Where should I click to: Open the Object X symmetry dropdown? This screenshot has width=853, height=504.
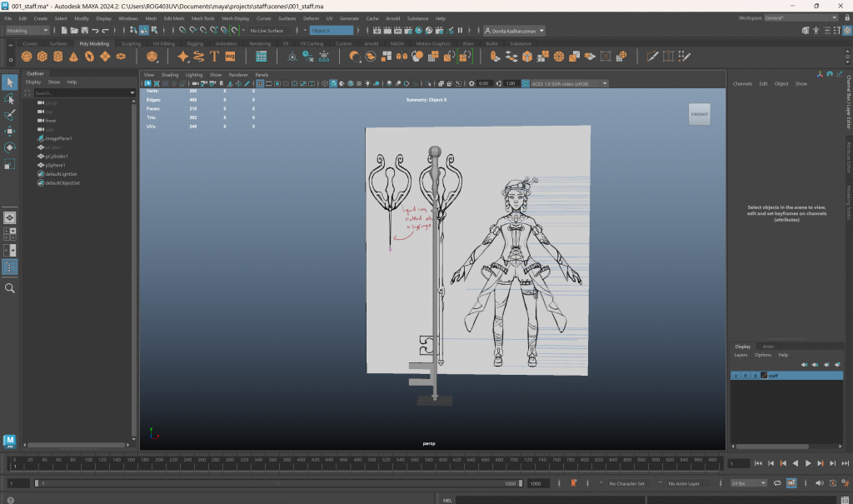click(x=332, y=31)
